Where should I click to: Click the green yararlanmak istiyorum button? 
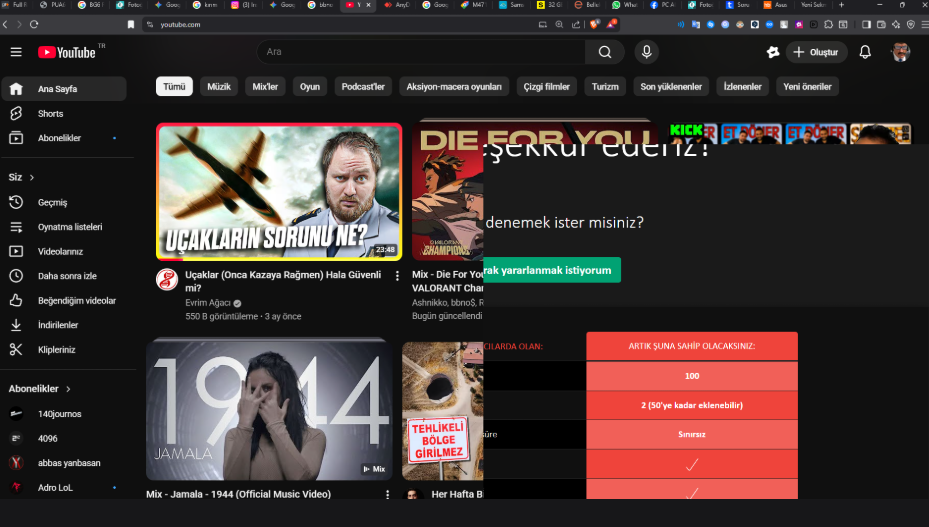[x=552, y=270]
